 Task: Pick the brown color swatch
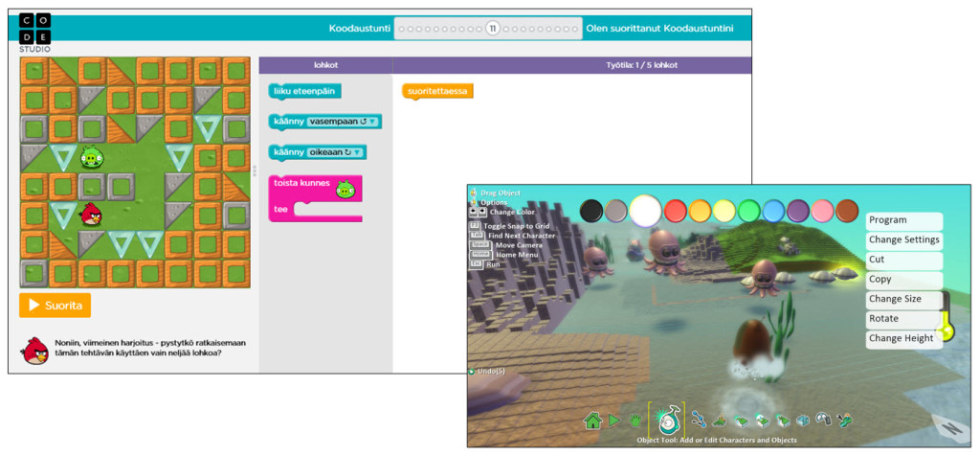pos(847,211)
